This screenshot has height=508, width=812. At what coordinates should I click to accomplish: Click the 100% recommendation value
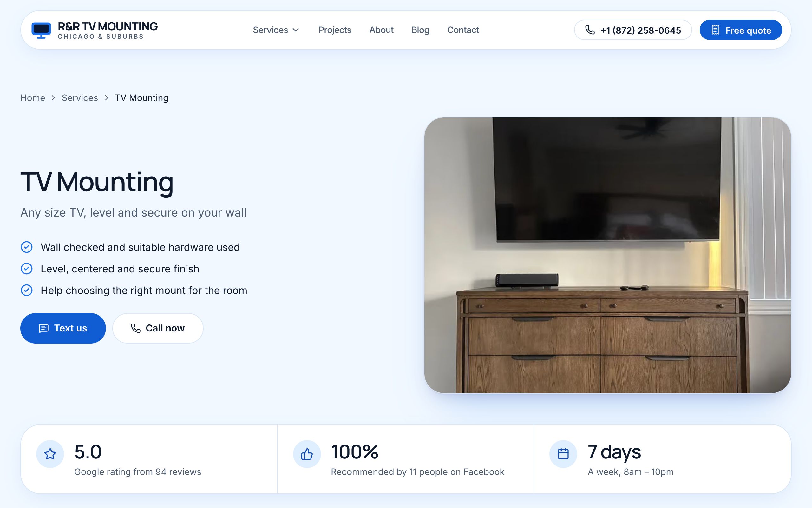tap(355, 451)
